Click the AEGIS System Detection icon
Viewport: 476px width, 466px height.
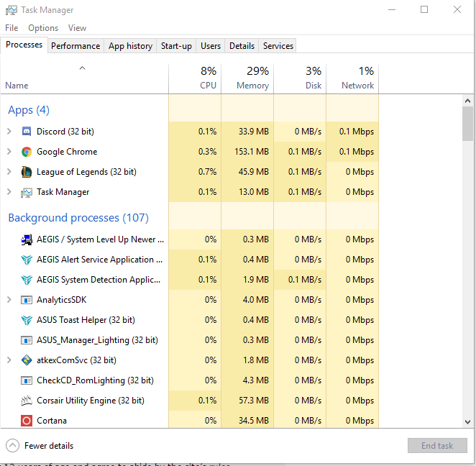[x=27, y=280]
